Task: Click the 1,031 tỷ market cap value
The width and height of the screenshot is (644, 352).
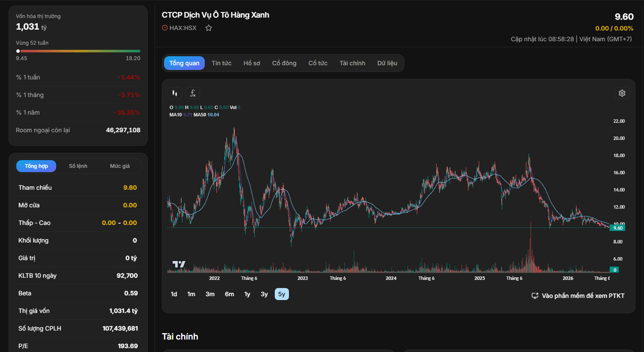Action: [31, 27]
